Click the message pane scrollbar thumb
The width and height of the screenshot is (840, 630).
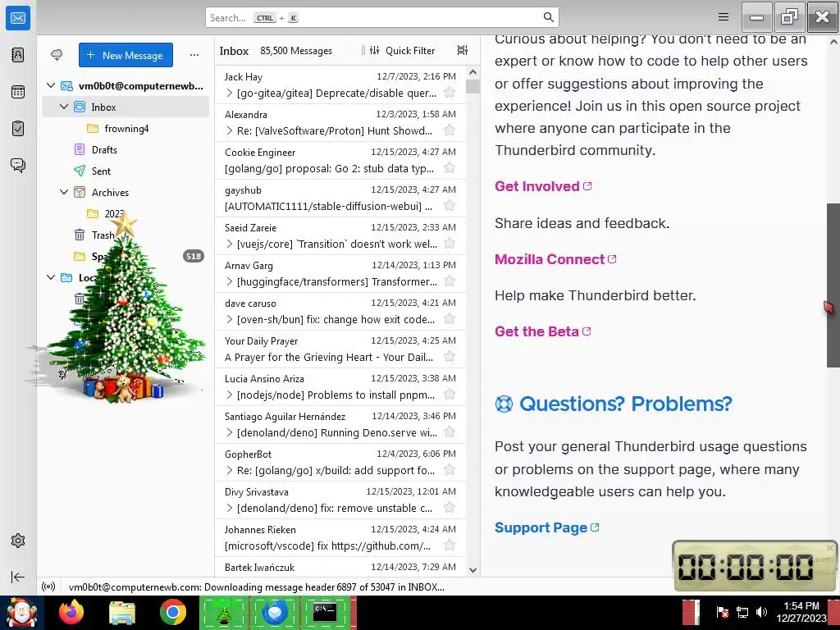(833, 285)
